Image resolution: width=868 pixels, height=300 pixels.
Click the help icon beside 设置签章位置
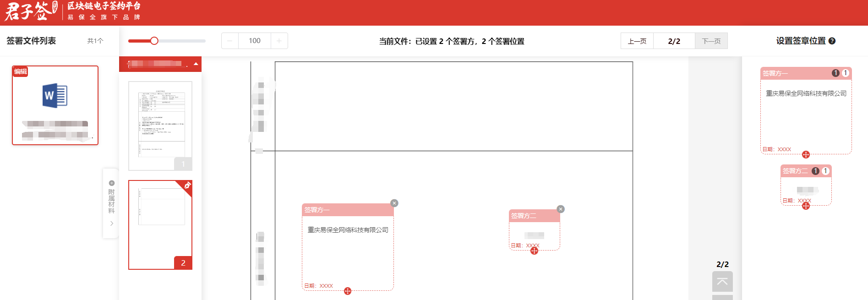832,41
